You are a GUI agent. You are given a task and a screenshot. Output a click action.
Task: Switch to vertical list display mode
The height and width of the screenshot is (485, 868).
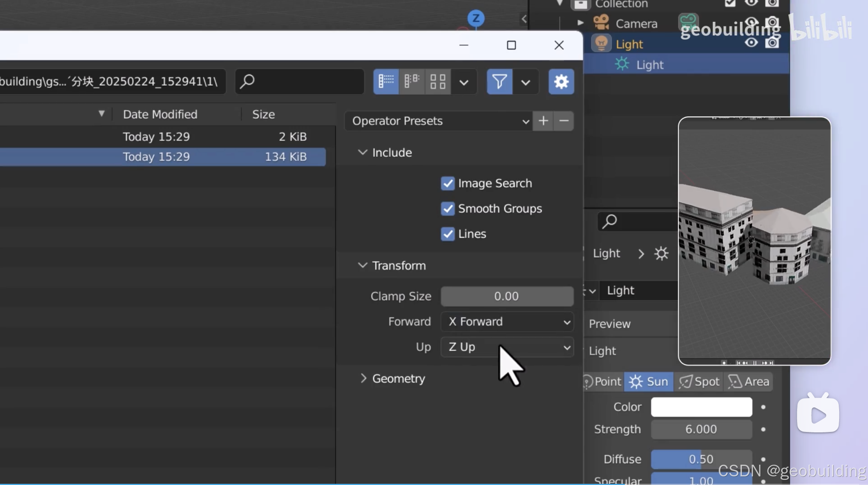386,81
